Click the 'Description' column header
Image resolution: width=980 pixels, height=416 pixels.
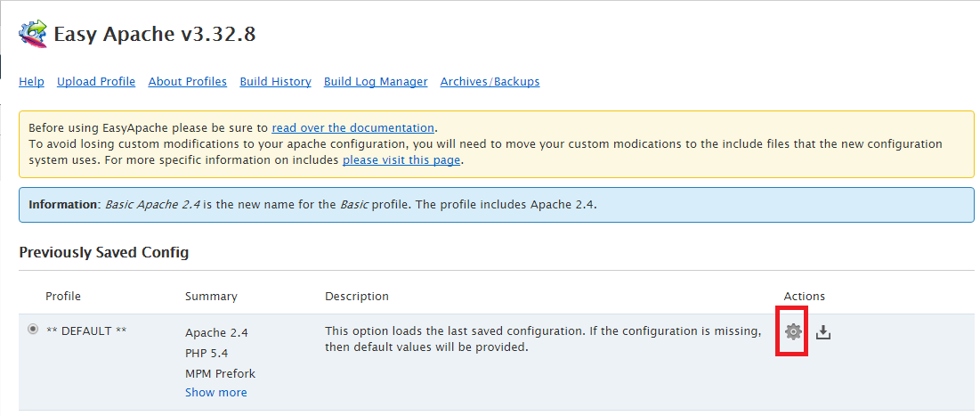[357, 296]
